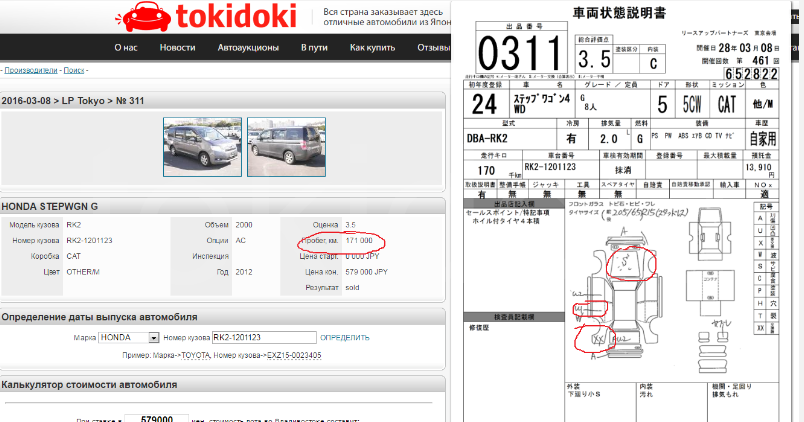Select the body number value RK2-1201123

click(89, 240)
